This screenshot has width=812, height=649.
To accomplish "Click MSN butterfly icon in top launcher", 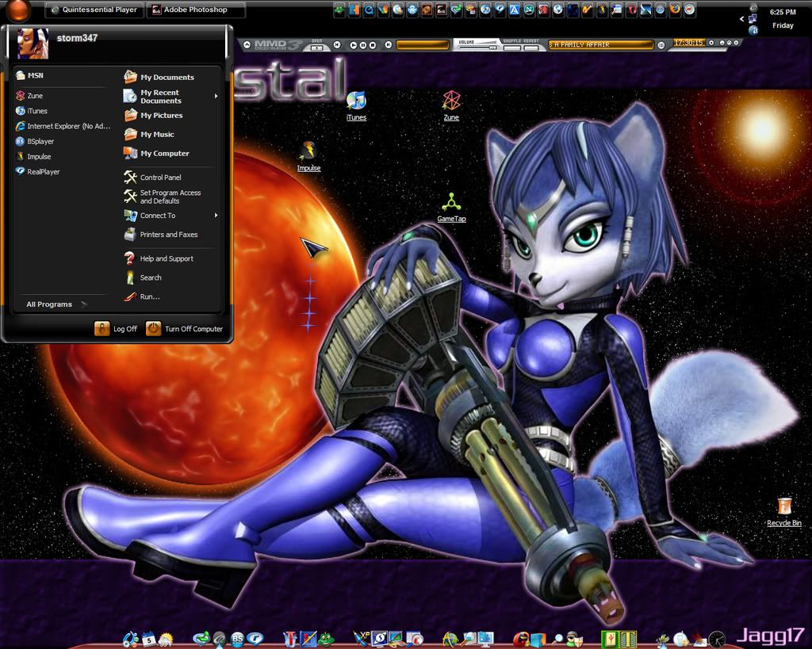I will [383, 10].
